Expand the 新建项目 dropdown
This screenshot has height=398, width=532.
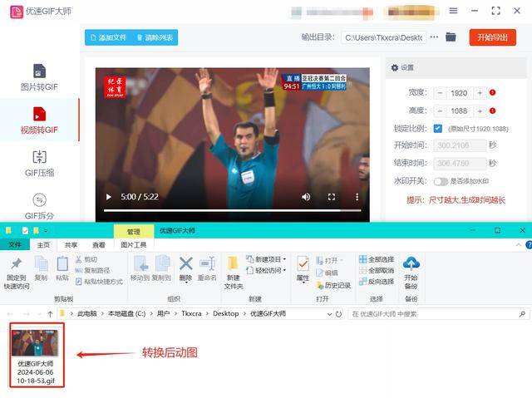click(x=270, y=259)
